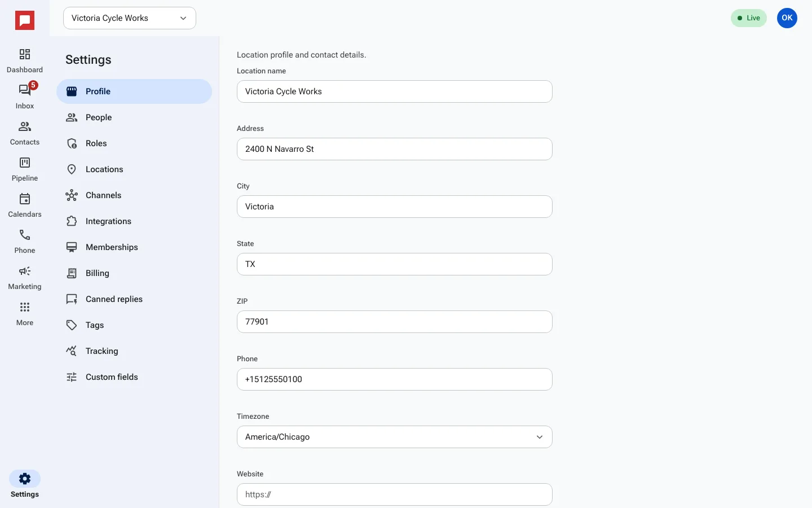This screenshot has height=508, width=812.
Task: Click the Website https:// input field
Action: click(x=395, y=494)
